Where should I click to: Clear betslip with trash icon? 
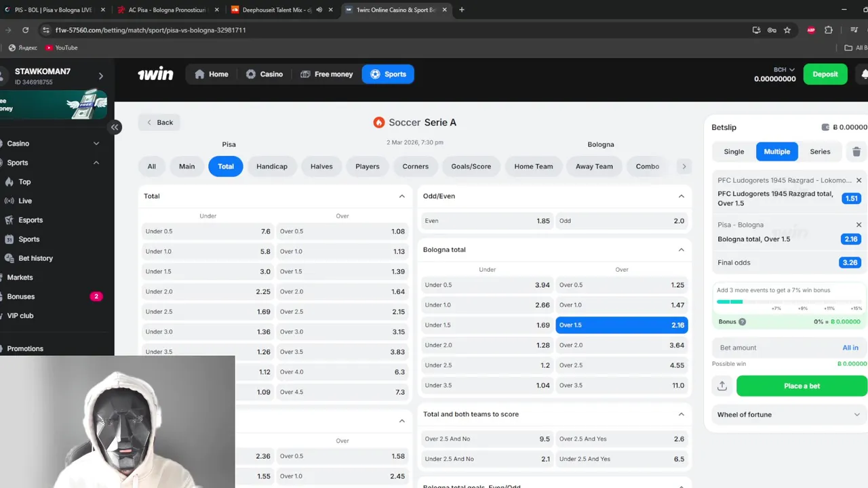856,152
